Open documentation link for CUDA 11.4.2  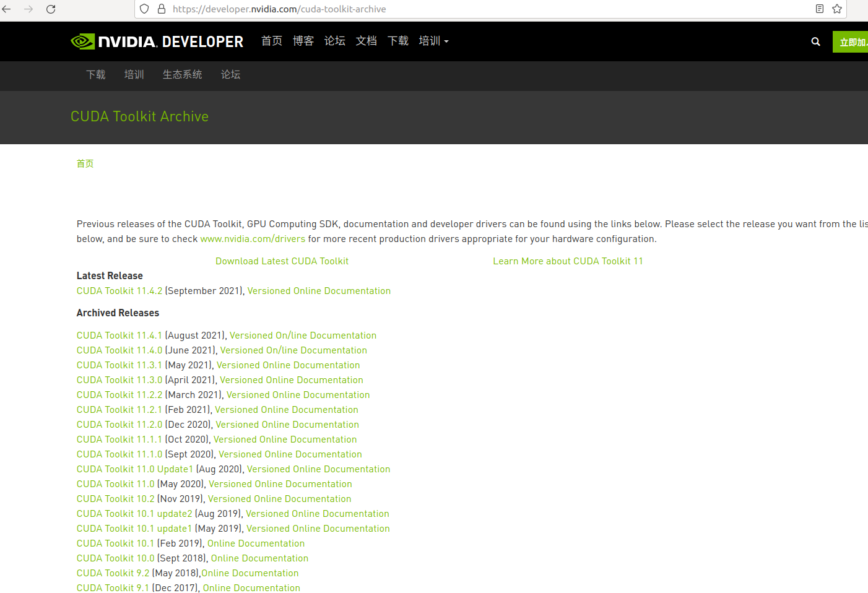(x=319, y=291)
